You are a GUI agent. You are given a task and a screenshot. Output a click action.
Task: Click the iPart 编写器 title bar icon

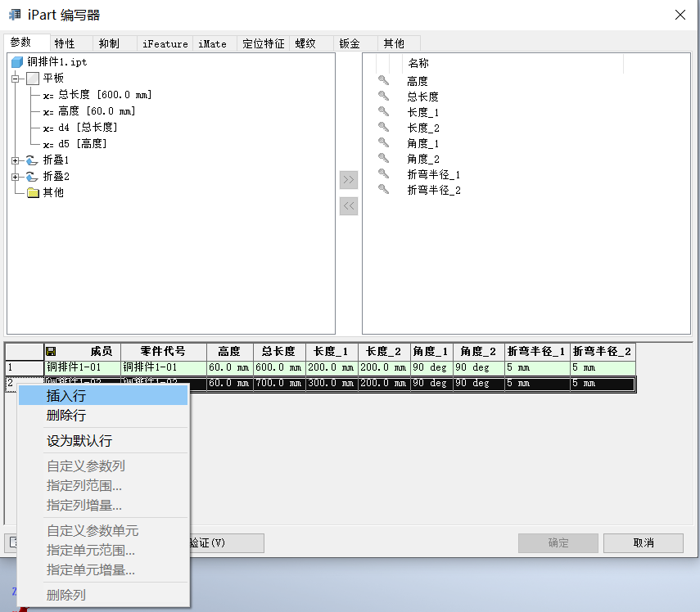(14, 15)
